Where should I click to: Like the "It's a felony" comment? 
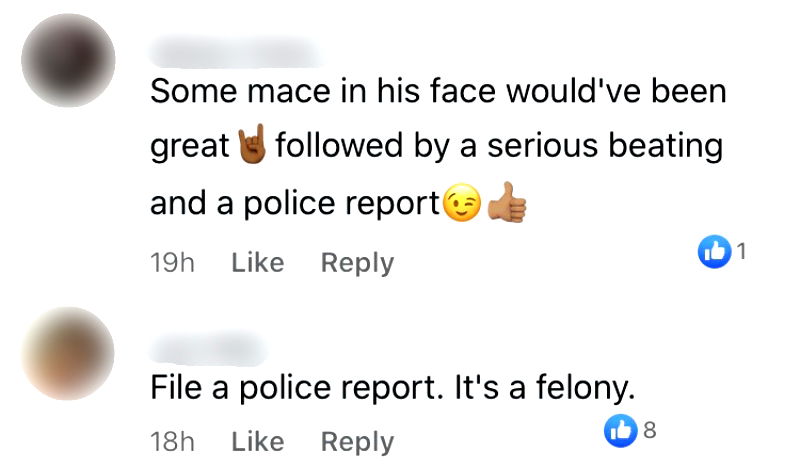[x=257, y=441]
